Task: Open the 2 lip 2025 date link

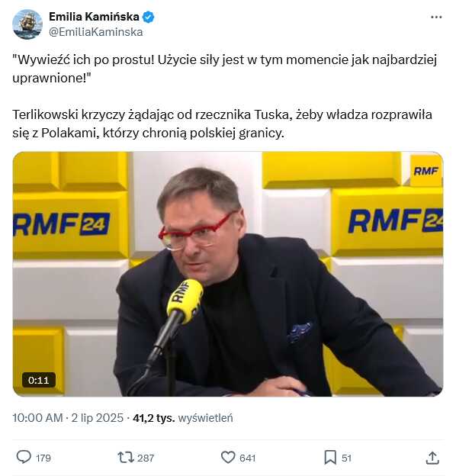Action: [x=98, y=418]
